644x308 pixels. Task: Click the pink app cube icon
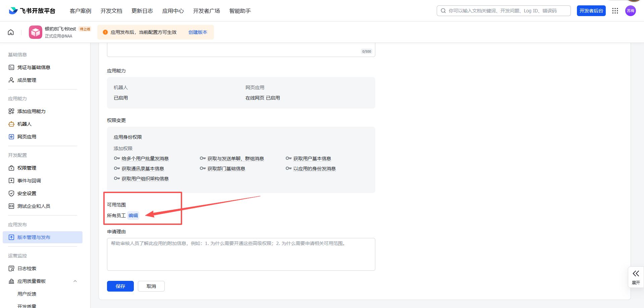point(36,32)
